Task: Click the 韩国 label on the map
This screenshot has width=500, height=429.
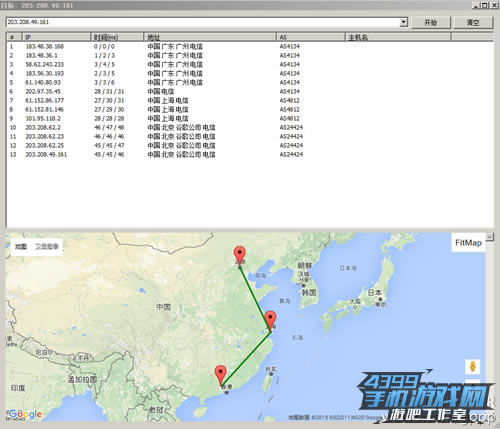Action: click(x=309, y=292)
